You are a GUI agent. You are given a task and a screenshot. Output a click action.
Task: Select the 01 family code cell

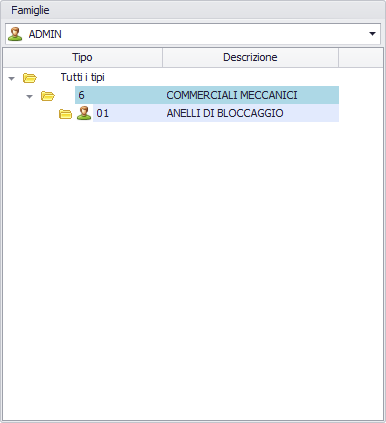(x=128, y=113)
